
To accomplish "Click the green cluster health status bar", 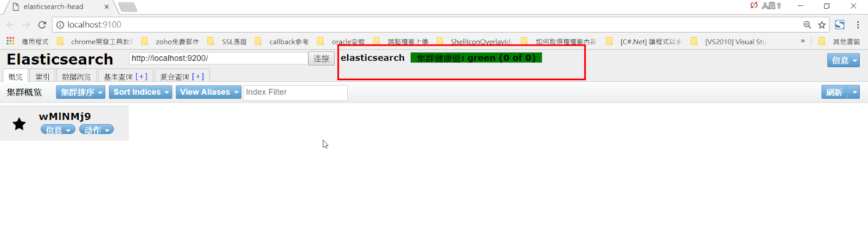I will 476,57.
